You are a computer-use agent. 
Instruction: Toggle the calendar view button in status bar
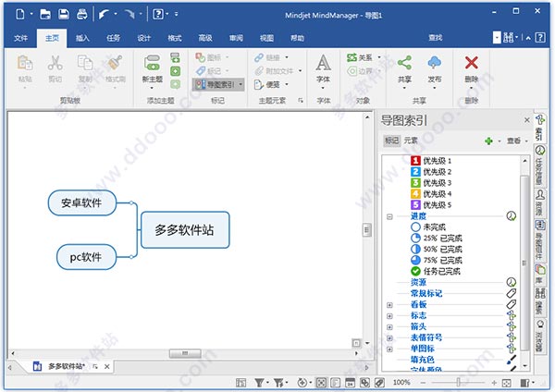[350, 383]
